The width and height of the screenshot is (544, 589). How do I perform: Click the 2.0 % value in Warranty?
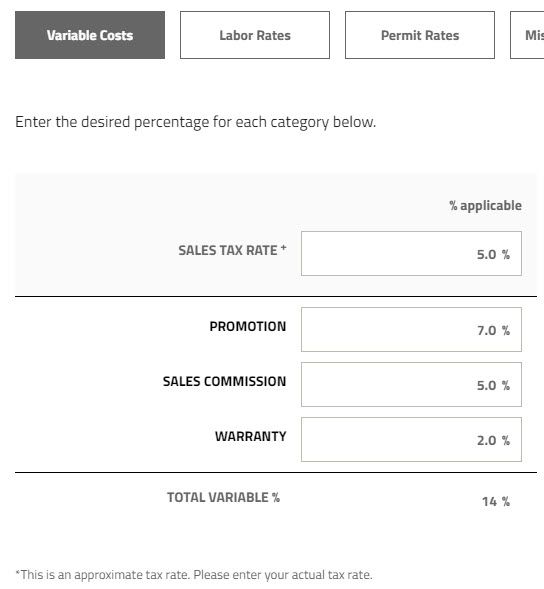[493, 440]
